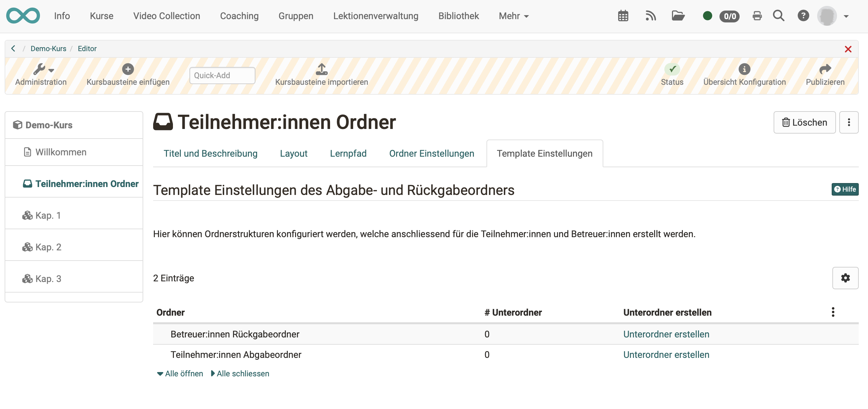Switch to the Lernpfad tab

click(348, 153)
